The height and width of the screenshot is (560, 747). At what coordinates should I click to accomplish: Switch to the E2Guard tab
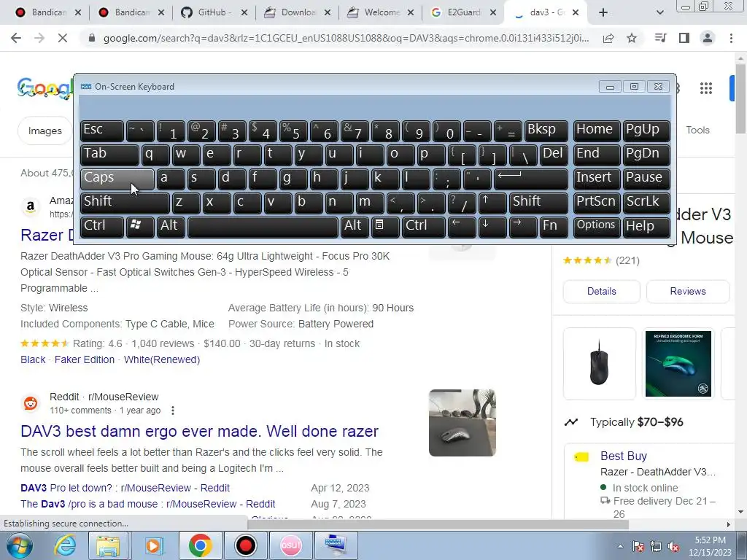coord(462,12)
